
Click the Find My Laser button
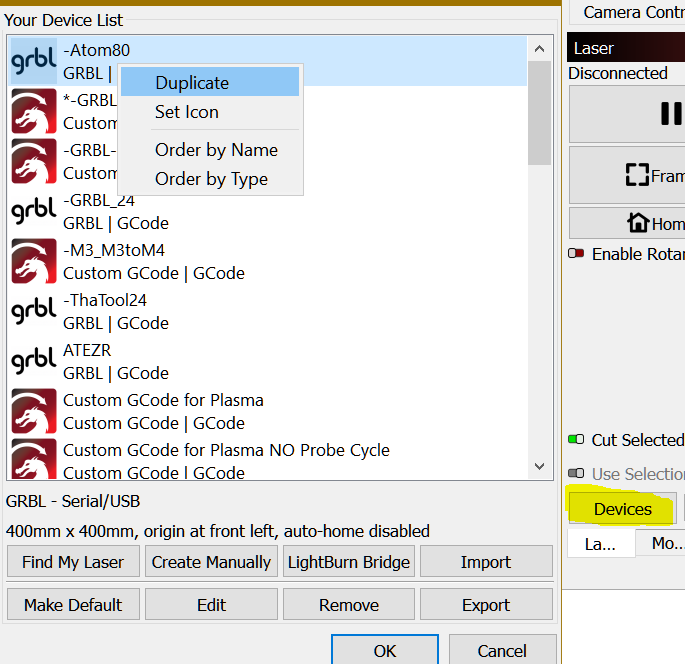pos(73,562)
